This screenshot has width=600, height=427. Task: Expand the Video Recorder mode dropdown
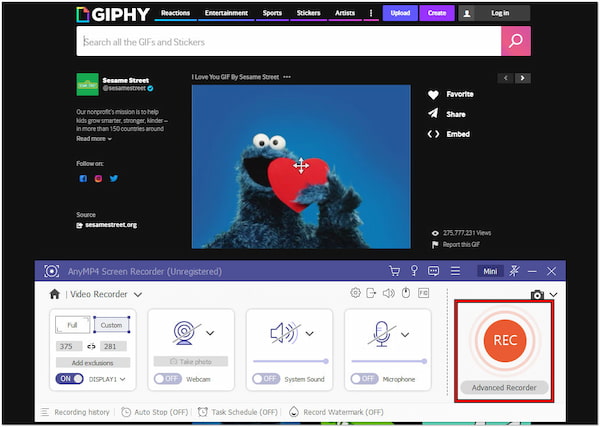pyautogui.click(x=137, y=295)
